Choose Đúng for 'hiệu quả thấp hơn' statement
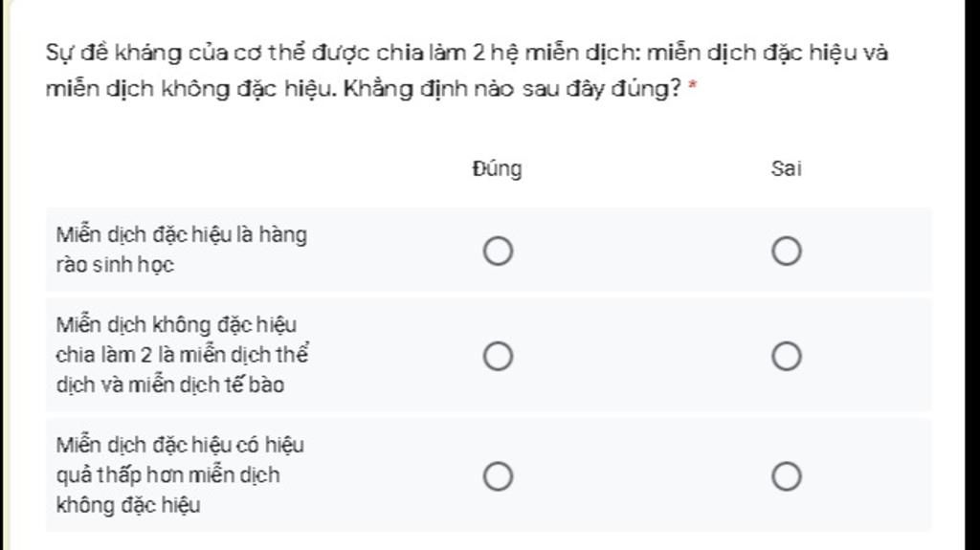The image size is (980, 550). click(x=498, y=476)
